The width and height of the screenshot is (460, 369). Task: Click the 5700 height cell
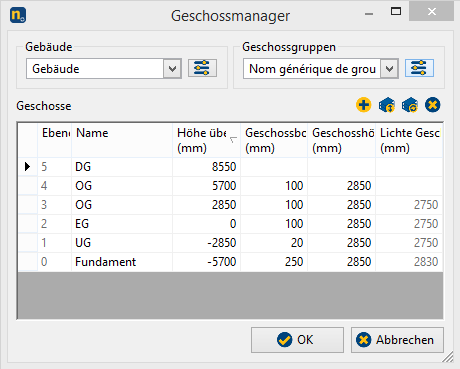pyautogui.click(x=207, y=186)
